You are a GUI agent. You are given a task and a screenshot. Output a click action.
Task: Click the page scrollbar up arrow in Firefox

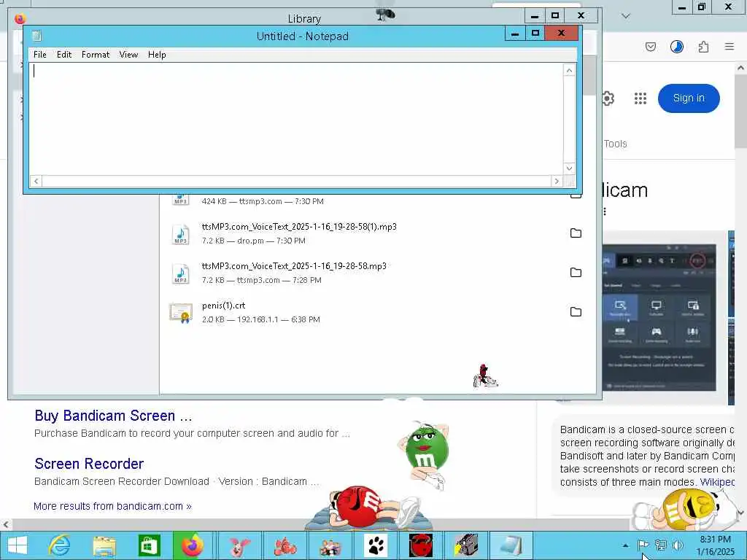[x=741, y=68]
